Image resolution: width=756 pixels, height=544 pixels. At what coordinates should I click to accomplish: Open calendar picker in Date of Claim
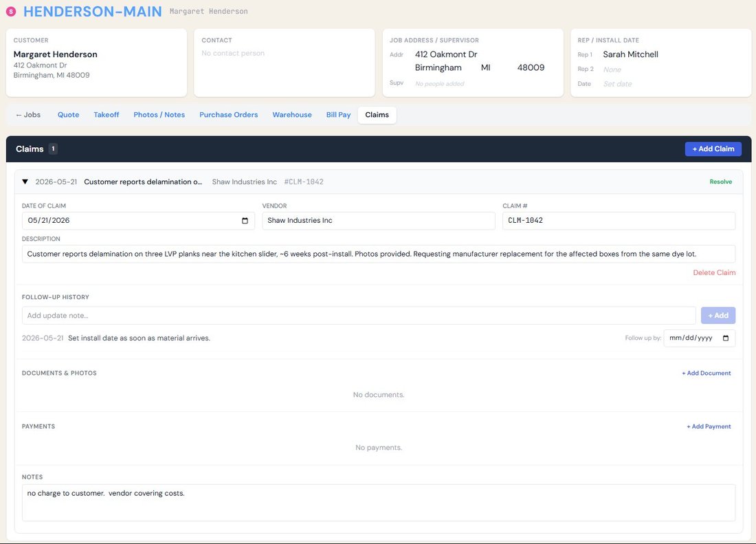(245, 221)
